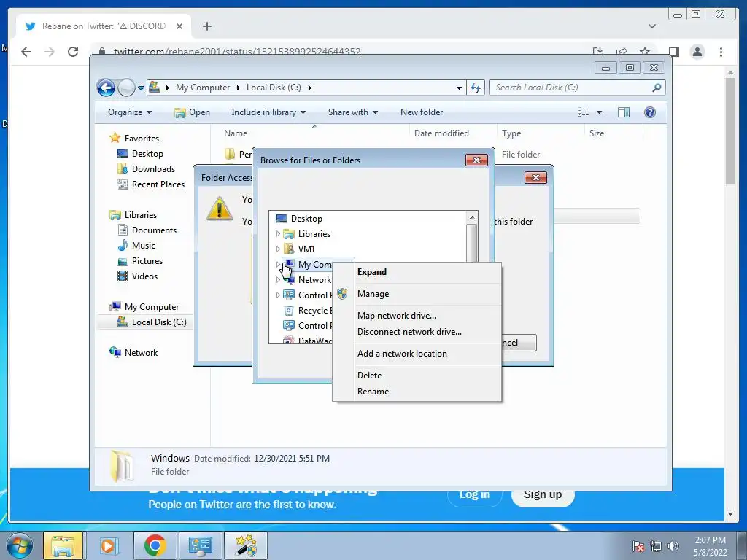Open Documents library in navigation pane
747x560 pixels.
(x=154, y=230)
